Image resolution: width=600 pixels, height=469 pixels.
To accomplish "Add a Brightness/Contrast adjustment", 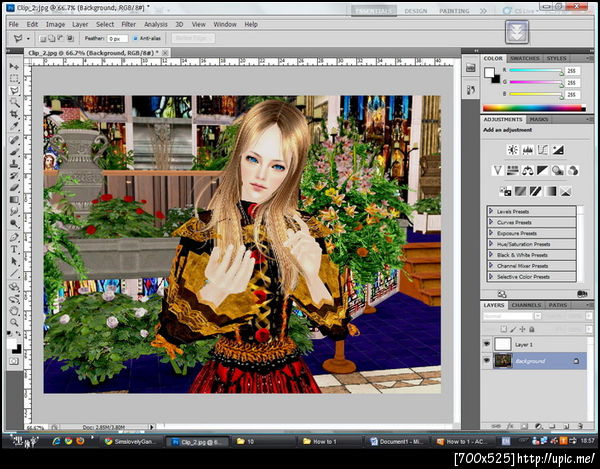I will 512,150.
